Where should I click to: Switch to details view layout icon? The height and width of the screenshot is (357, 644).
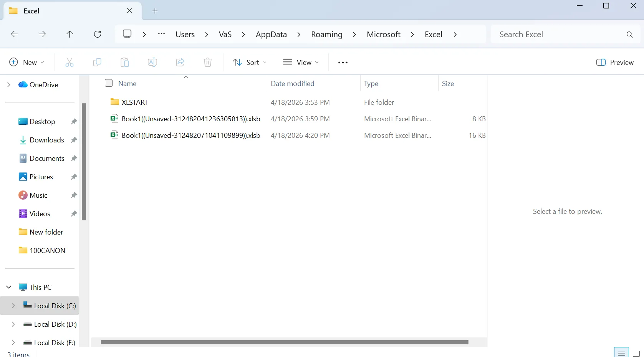click(x=621, y=353)
